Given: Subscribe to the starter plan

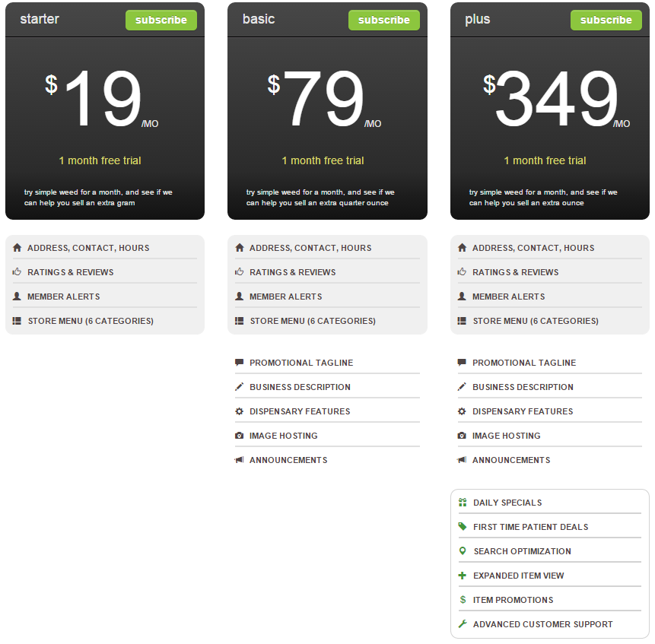Looking at the screenshot, I should [161, 21].
